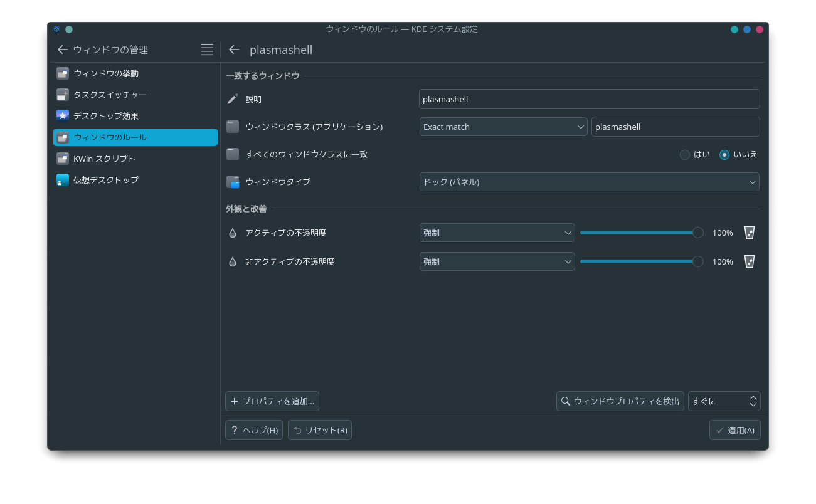Click the プロパティを追加... button

click(272, 401)
